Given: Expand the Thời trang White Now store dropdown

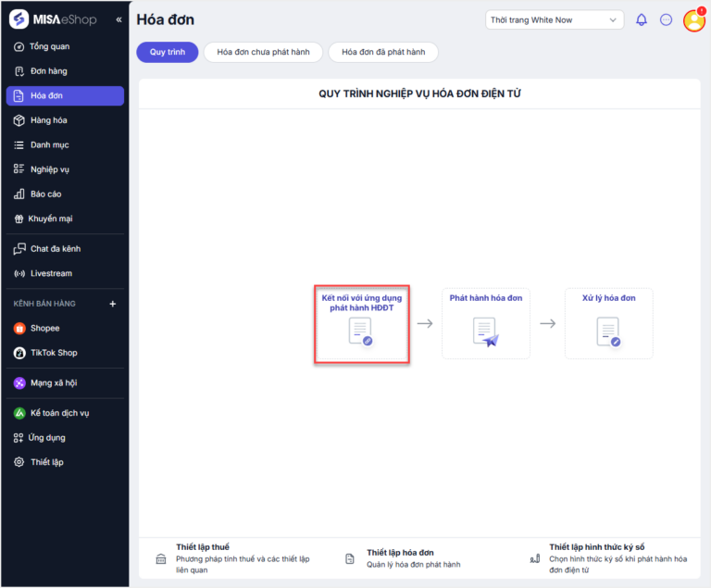Looking at the screenshot, I should pyautogui.click(x=555, y=20).
